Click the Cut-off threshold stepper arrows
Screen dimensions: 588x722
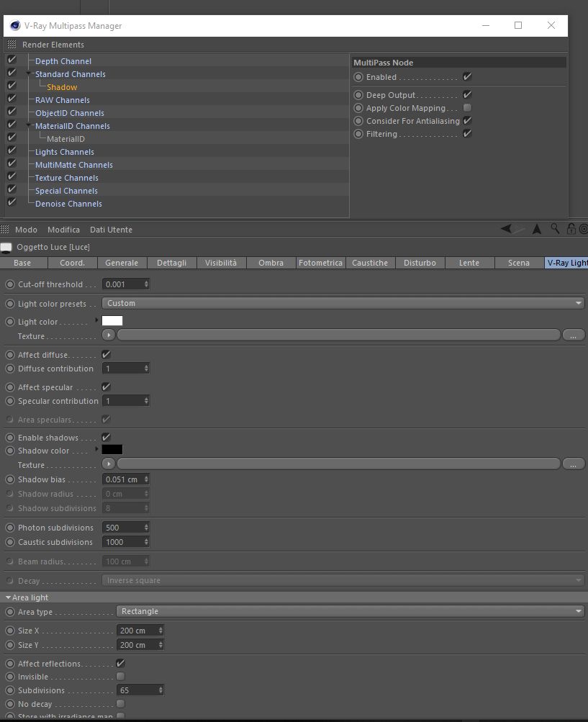point(146,284)
